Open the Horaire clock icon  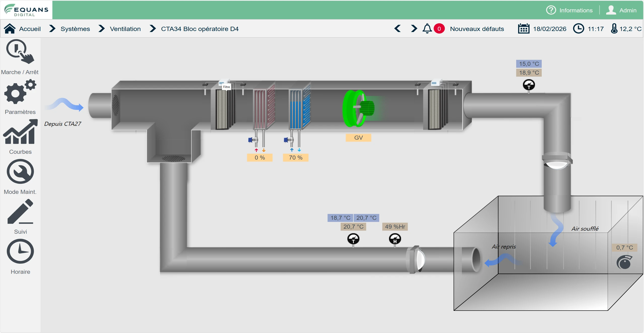(20, 251)
